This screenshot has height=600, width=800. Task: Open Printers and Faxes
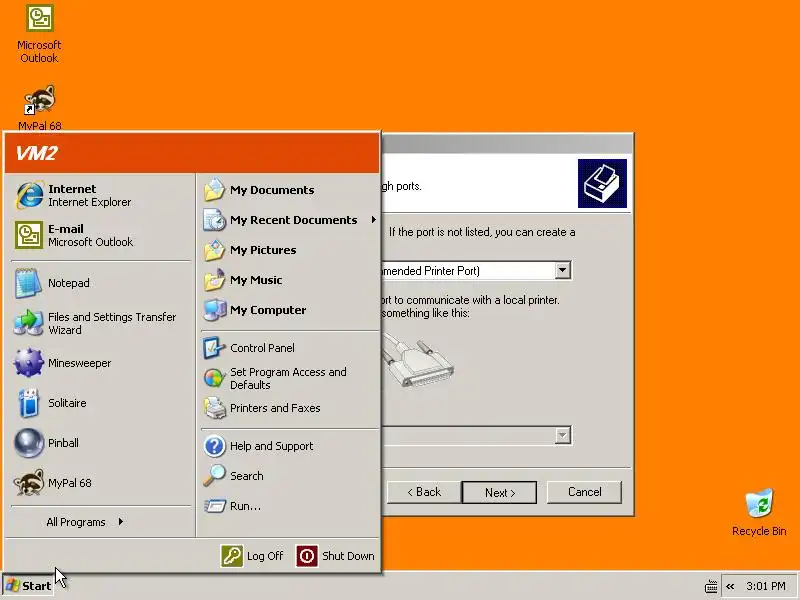(289, 408)
